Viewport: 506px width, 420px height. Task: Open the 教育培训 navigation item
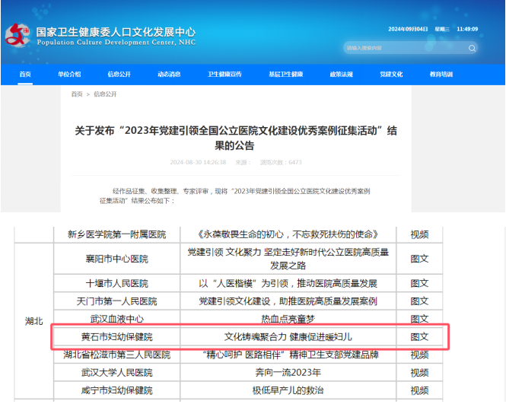tap(441, 75)
